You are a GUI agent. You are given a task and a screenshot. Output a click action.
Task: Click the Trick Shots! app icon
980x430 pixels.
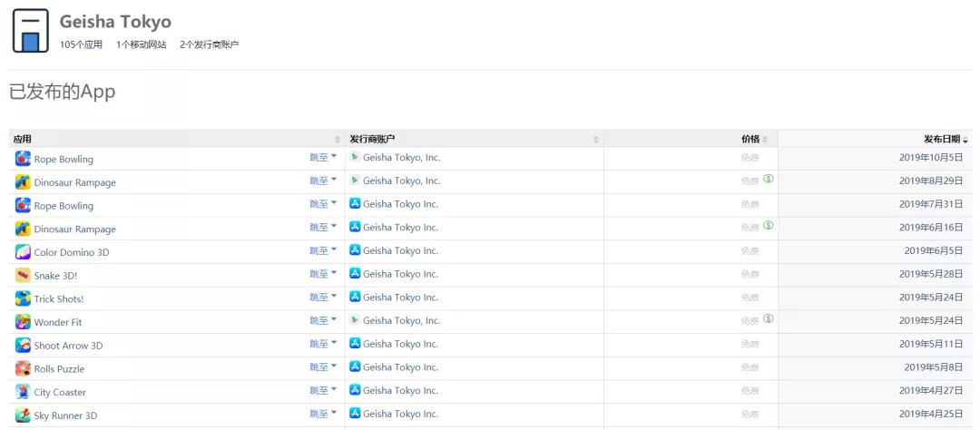(23, 298)
